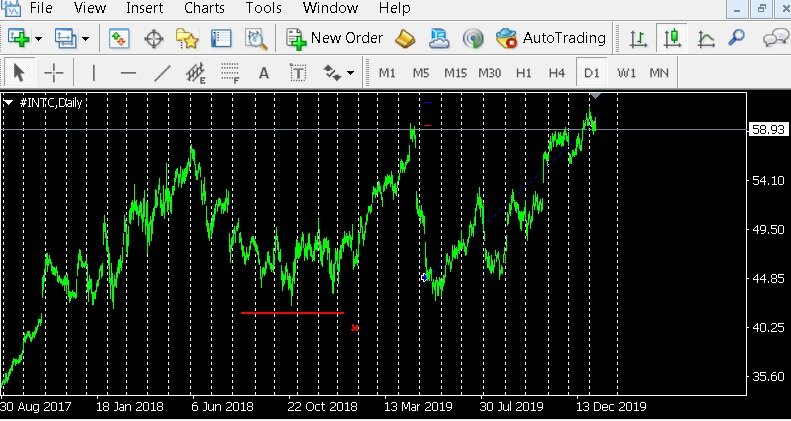The height and width of the screenshot is (421, 791).
Task: Switch to M1 timeframe
Action: [x=387, y=73]
